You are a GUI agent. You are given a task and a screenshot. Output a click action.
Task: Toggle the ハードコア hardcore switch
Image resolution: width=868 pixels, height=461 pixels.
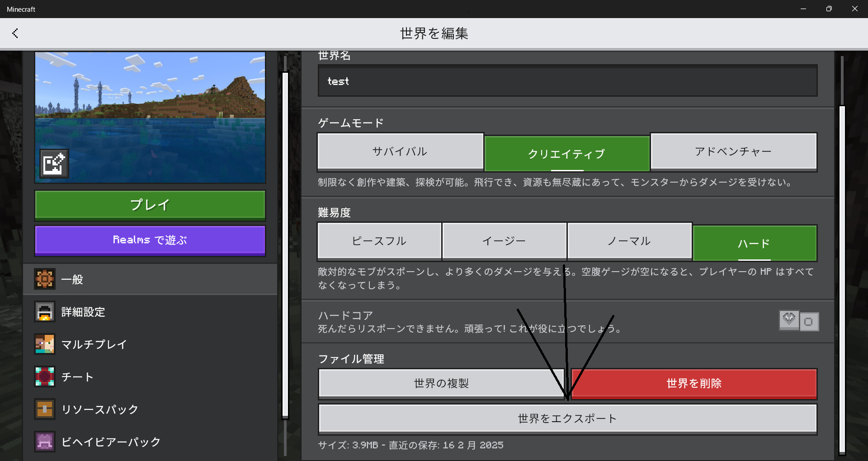799,321
